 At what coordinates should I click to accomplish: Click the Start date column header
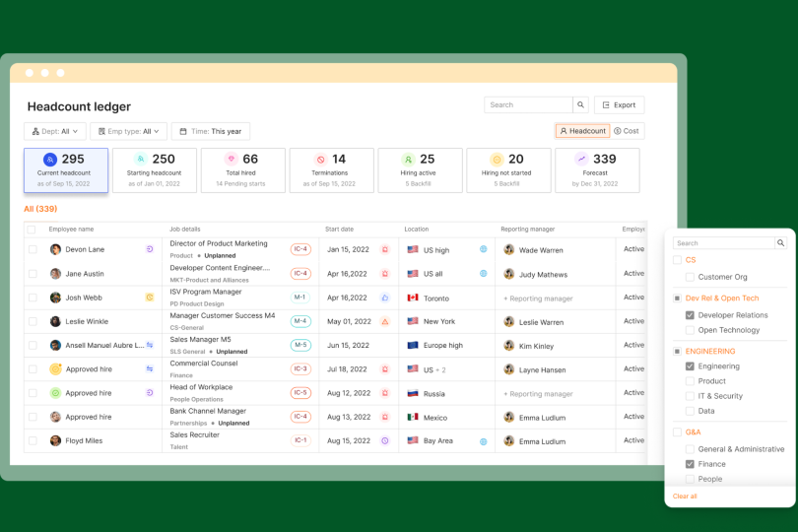340,230
